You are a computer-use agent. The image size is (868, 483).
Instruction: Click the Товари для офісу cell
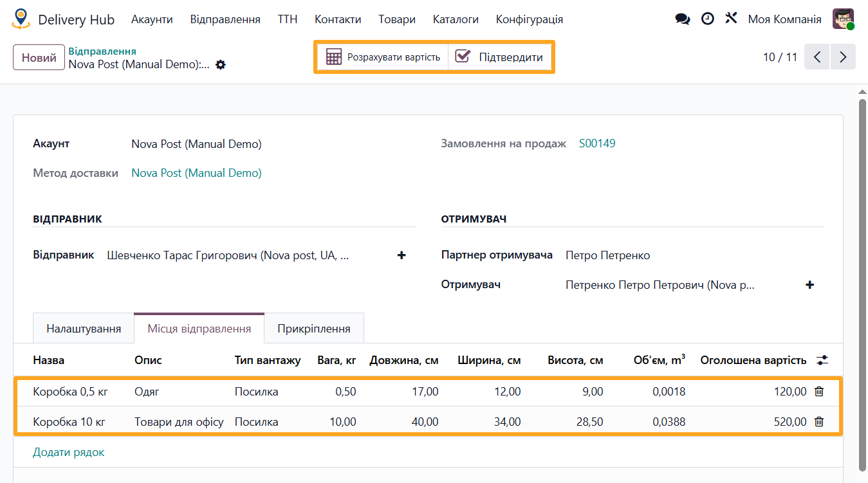(179, 422)
